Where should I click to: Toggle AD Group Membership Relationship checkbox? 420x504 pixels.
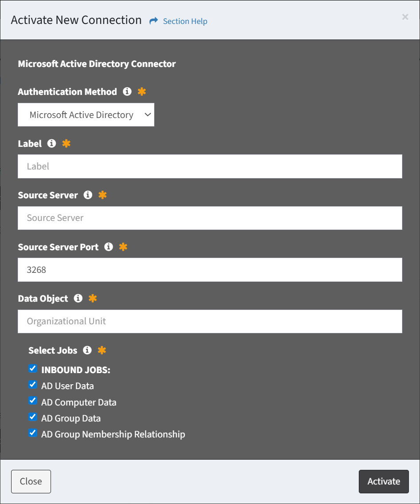tap(32, 433)
